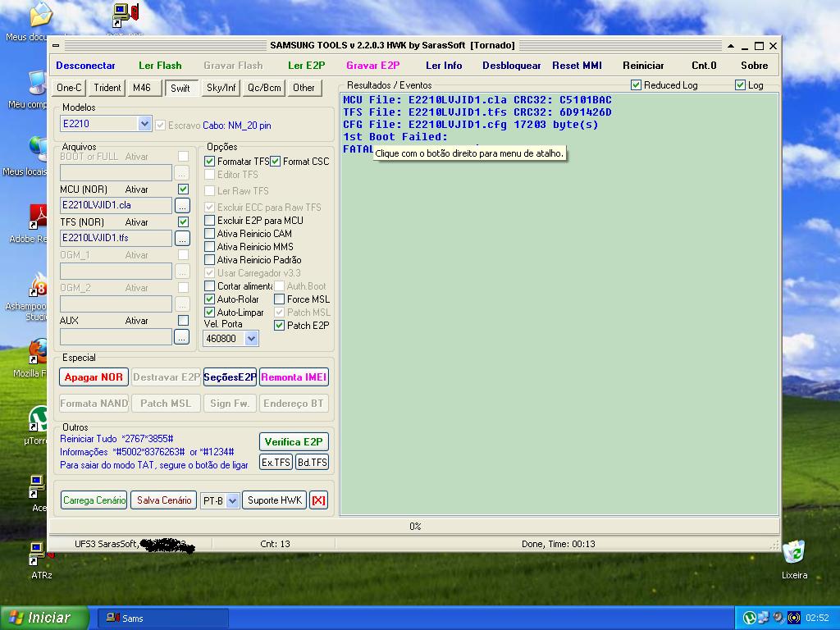The image size is (840, 630).
Task: Browse for the AUX file
Action: tap(182, 337)
